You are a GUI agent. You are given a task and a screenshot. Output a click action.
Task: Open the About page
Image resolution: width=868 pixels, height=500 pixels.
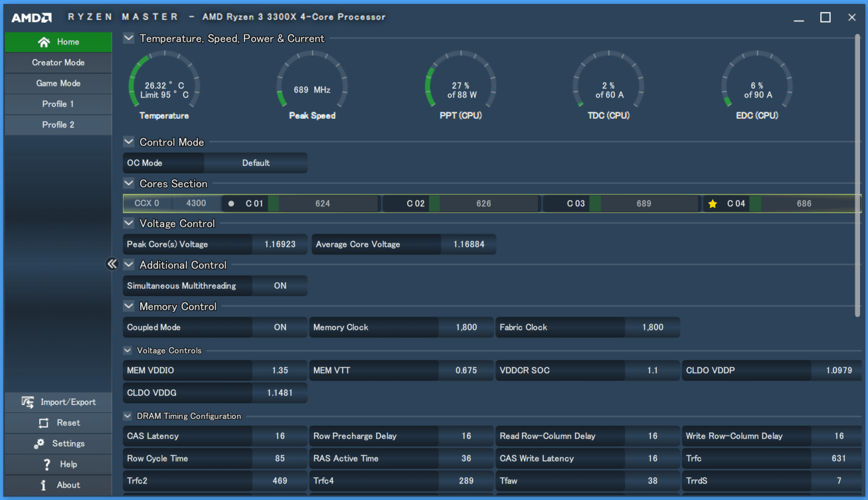click(x=58, y=485)
